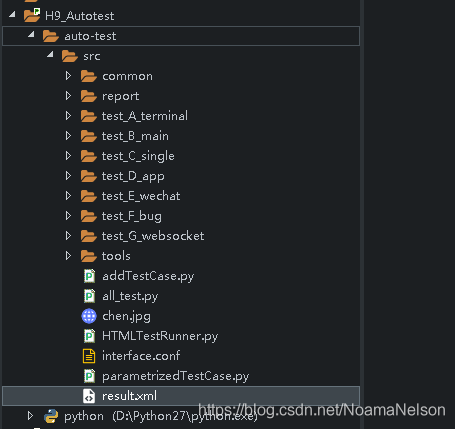Screen dimensions: 455x429
Task: Select the src folder label
Action: [x=92, y=56]
